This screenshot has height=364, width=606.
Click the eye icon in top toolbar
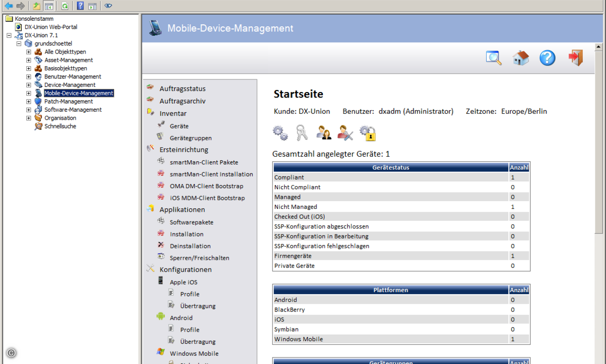pos(108,6)
